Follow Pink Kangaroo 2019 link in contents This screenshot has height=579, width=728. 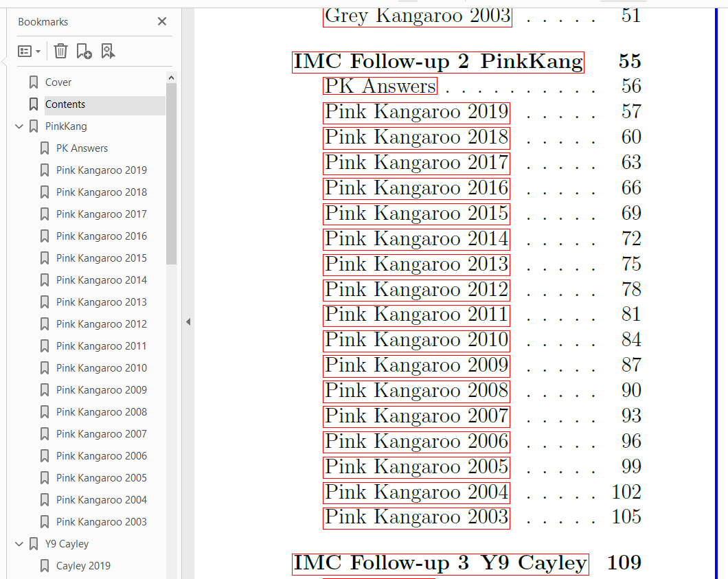click(416, 113)
